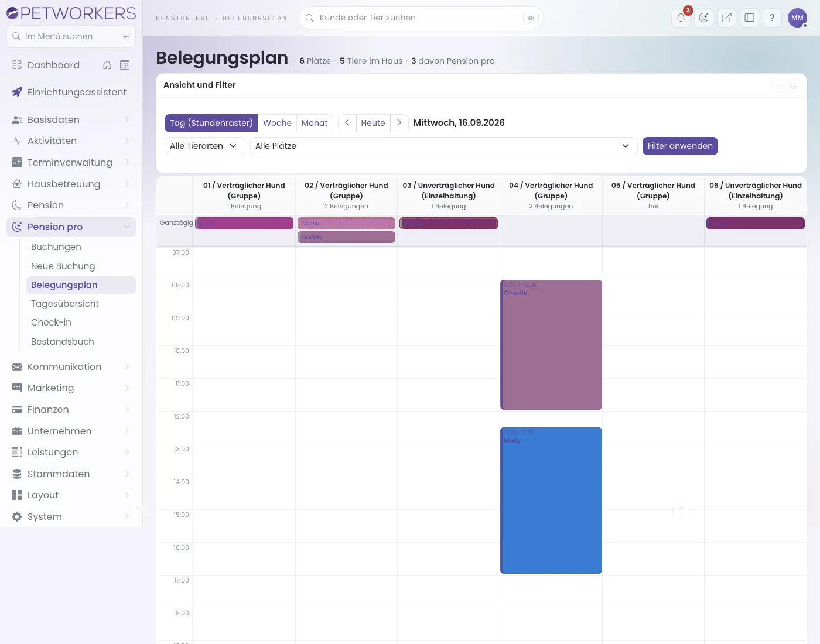Click the Marketing chat bubble icon
820x644 pixels.
(17, 388)
